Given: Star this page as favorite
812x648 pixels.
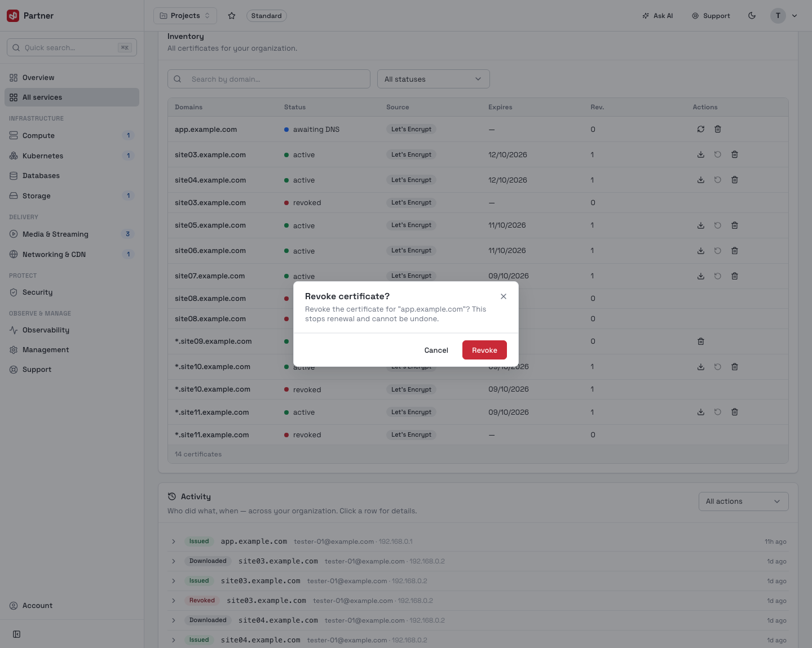Looking at the screenshot, I should pos(232,16).
